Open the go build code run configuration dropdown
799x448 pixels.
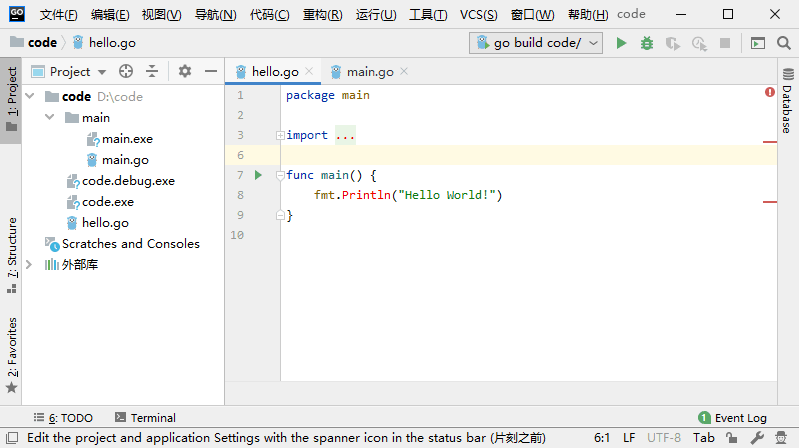536,43
